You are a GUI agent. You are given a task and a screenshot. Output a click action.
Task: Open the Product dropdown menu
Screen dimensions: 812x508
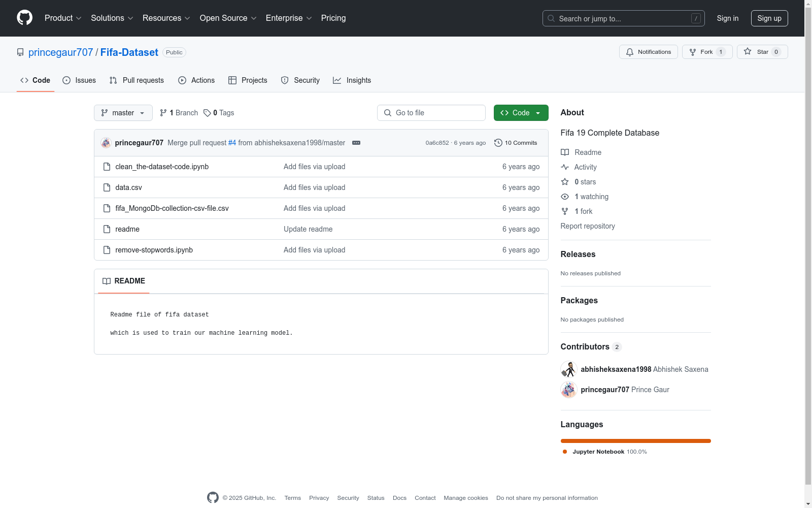point(63,18)
